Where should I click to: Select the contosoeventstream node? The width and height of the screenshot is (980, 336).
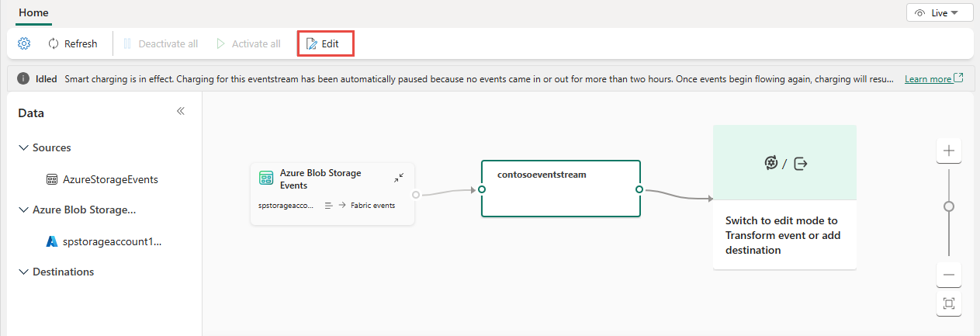[560, 189]
